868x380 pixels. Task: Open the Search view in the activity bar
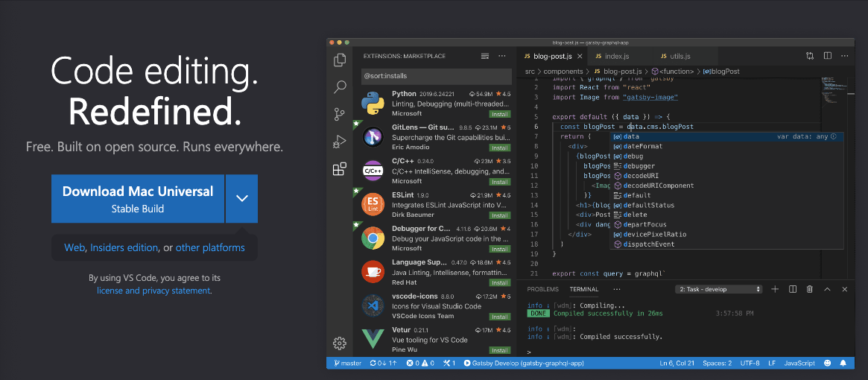pyautogui.click(x=340, y=87)
